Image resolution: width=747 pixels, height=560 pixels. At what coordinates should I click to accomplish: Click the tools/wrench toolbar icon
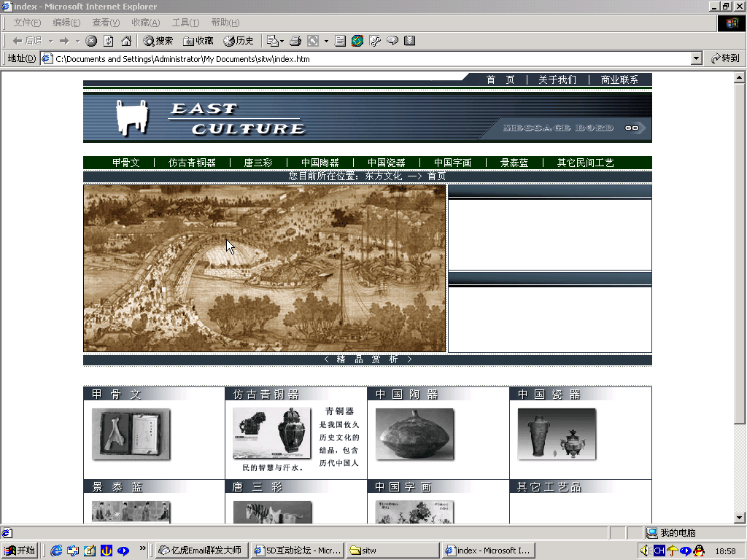[x=375, y=41]
